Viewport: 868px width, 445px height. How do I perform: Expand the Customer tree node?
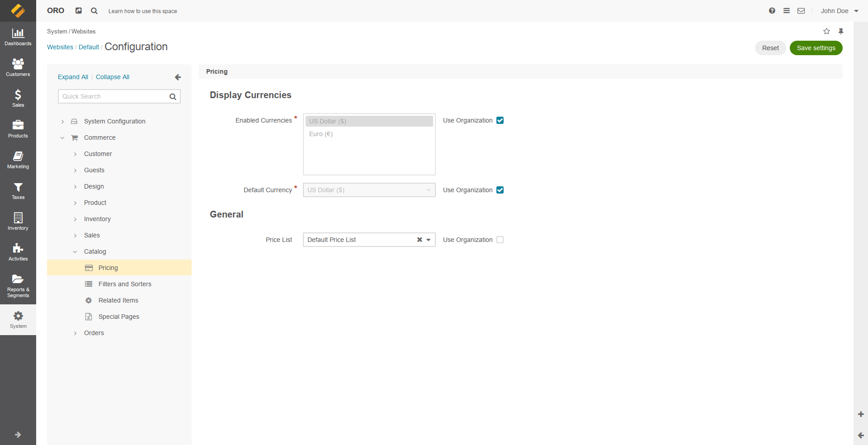75,154
